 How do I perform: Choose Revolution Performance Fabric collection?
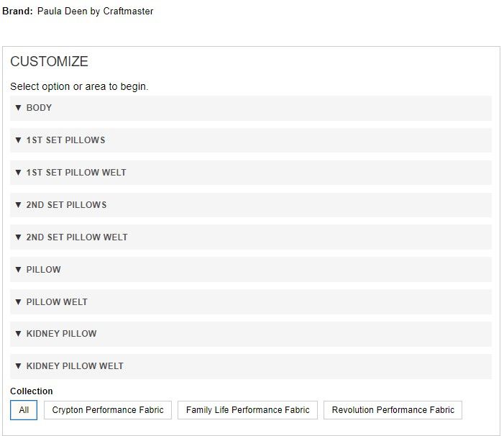393,410
